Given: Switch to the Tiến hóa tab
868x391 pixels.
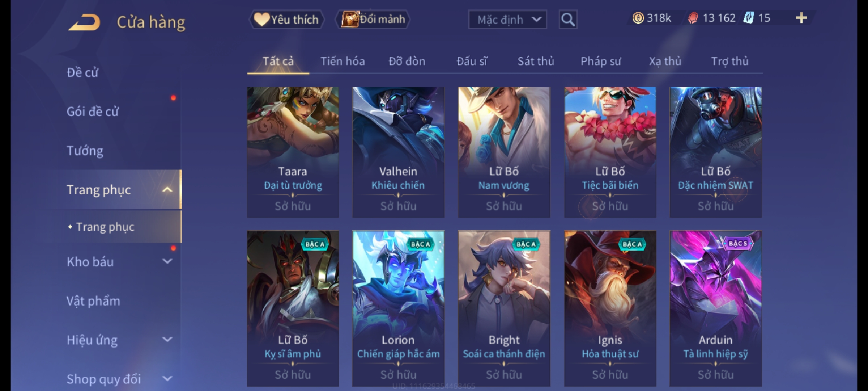Looking at the screenshot, I should pyautogui.click(x=342, y=61).
